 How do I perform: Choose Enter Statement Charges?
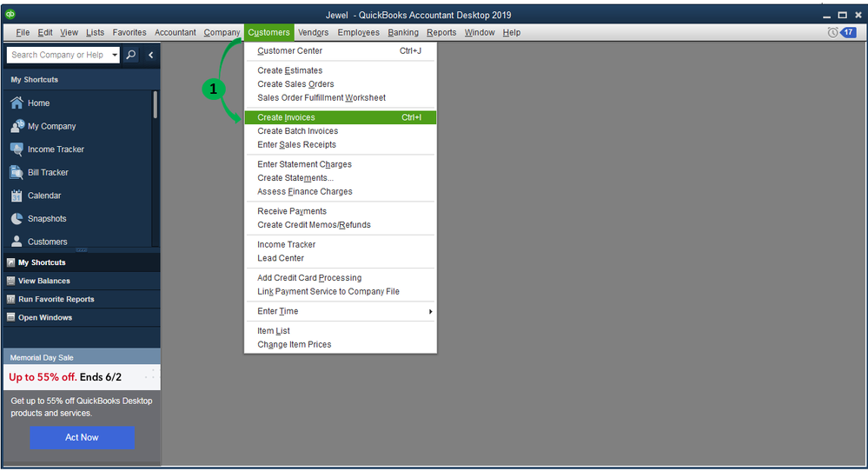tap(340, 164)
